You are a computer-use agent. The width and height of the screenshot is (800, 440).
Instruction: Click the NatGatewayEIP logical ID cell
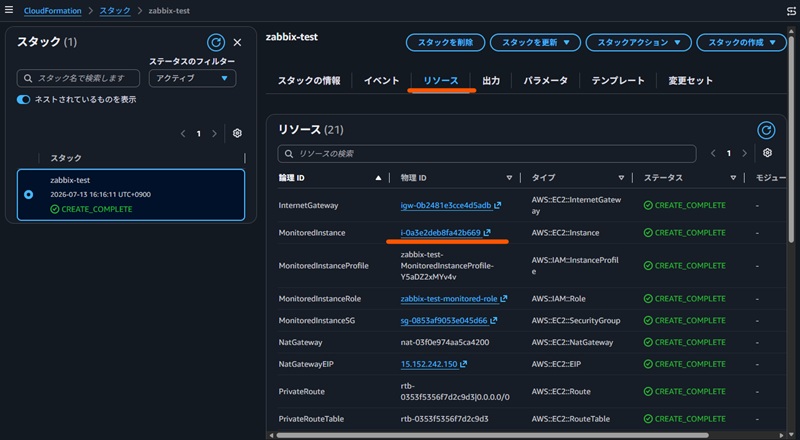(x=306, y=364)
